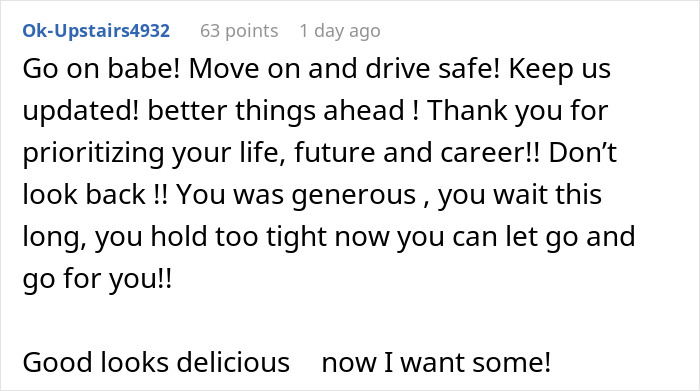Click the closing line go for you!!
This screenshot has height=391, width=700.
click(97, 278)
